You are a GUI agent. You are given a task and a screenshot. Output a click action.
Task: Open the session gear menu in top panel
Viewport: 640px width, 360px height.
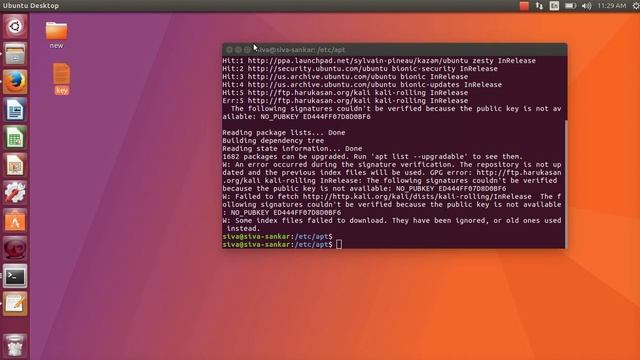(636, 6)
